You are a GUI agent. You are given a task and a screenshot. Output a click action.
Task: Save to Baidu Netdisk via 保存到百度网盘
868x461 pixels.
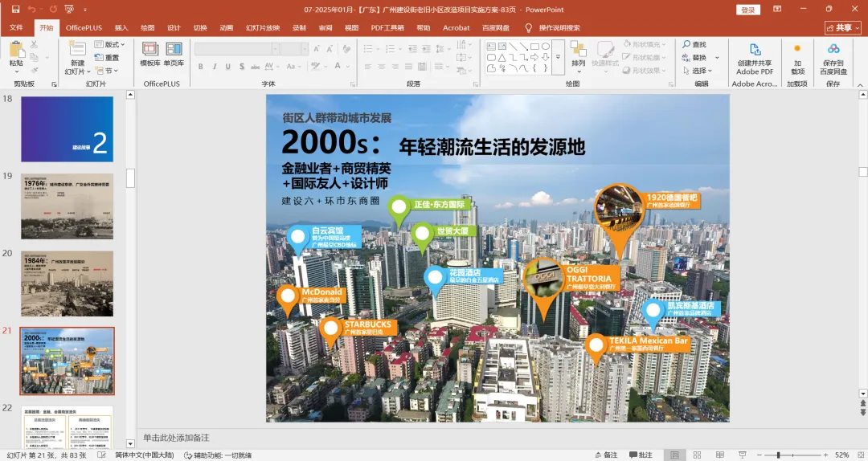coord(833,59)
